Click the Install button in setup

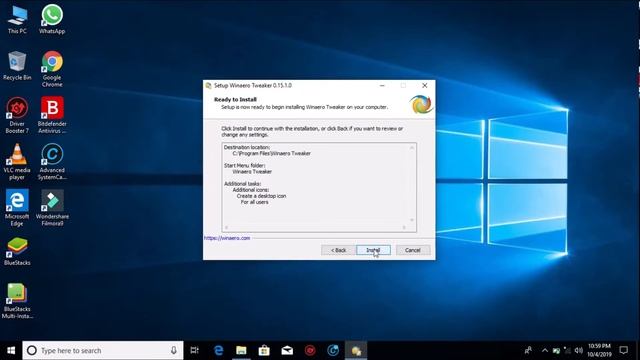pos(373,250)
